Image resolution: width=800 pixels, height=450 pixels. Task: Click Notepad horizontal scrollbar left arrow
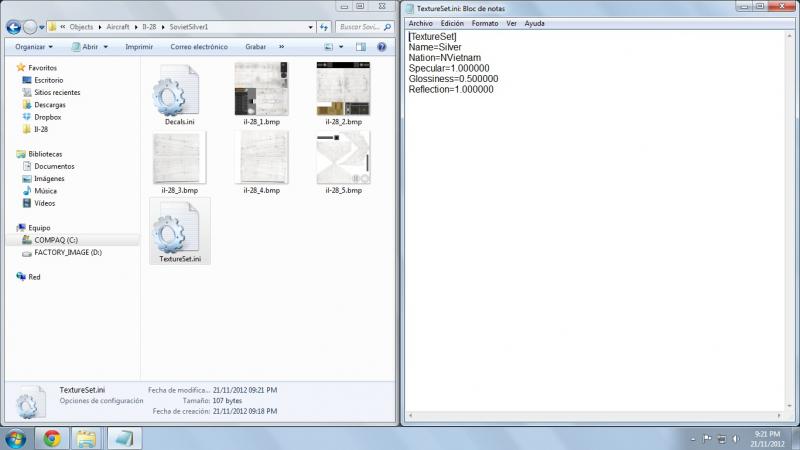coord(411,416)
